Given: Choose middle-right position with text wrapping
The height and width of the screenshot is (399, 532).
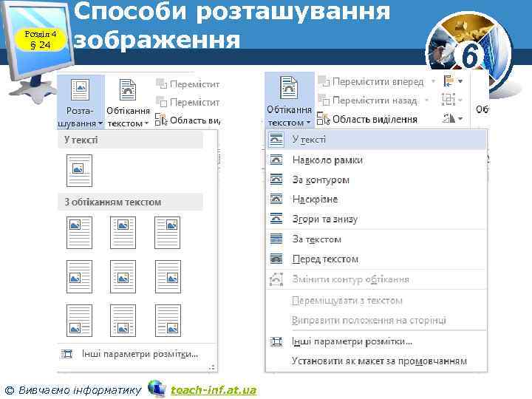Looking at the screenshot, I should coord(168,276).
